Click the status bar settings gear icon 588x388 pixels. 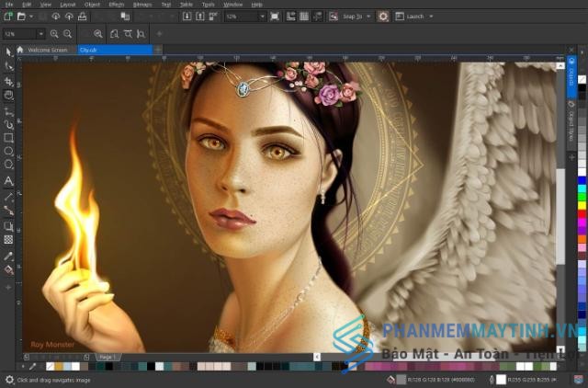coord(10,380)
